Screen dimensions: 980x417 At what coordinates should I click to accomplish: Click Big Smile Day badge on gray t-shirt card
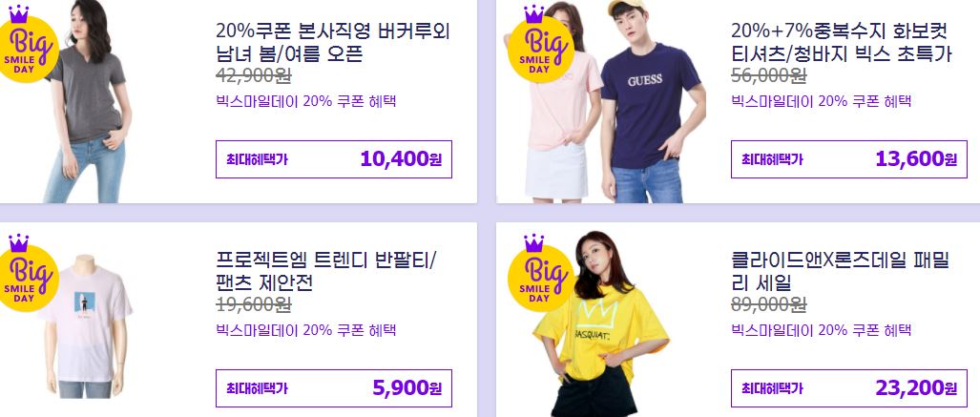coord(27,44)
